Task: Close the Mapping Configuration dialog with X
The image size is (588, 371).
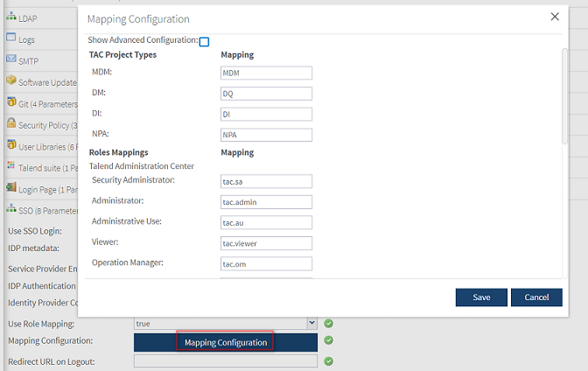Action: pos(555,17)
